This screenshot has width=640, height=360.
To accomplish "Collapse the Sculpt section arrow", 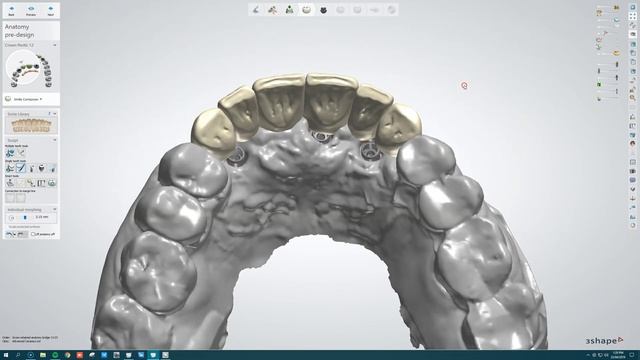I will 55,140.
